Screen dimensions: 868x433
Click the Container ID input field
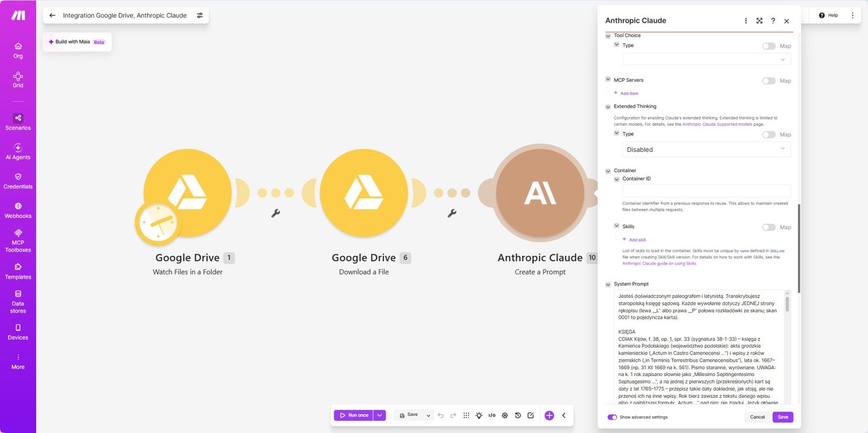click(707, 191)
